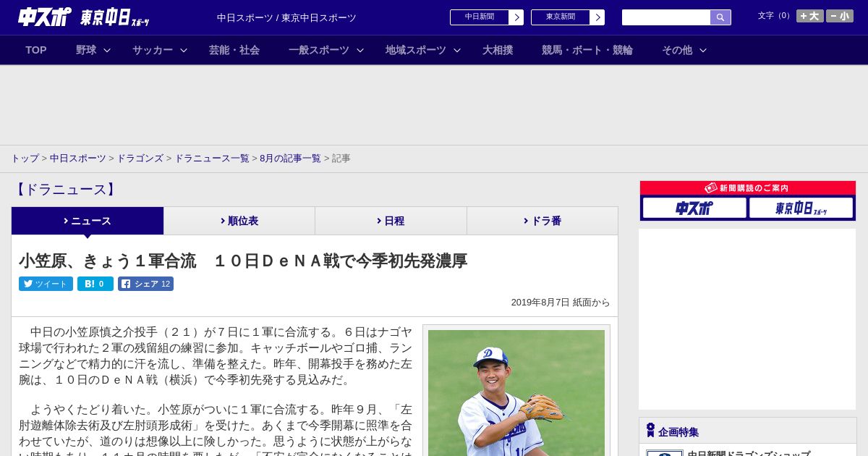Open the 一般スポーツ navigation menu
The width and height of the screenshot is (868, 456).
click(319, 50)
